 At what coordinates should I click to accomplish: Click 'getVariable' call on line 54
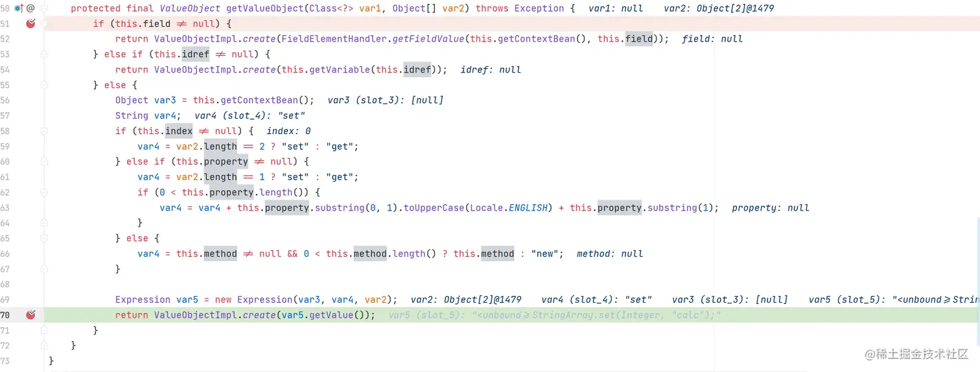(x=340, y=70)
